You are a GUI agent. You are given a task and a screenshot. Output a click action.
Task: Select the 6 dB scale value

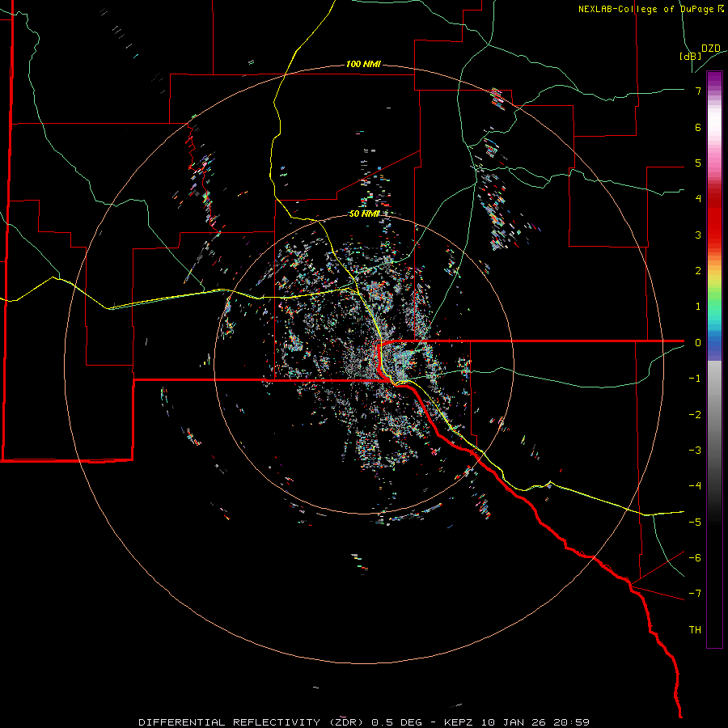click(698, 127)
